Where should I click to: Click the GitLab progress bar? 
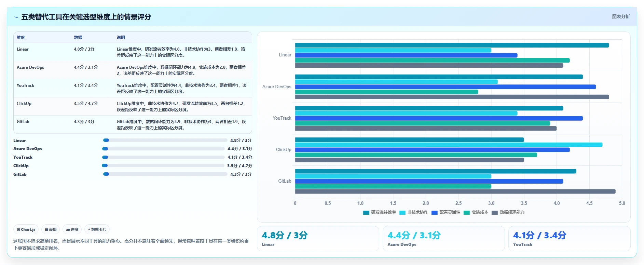(165, 174)
